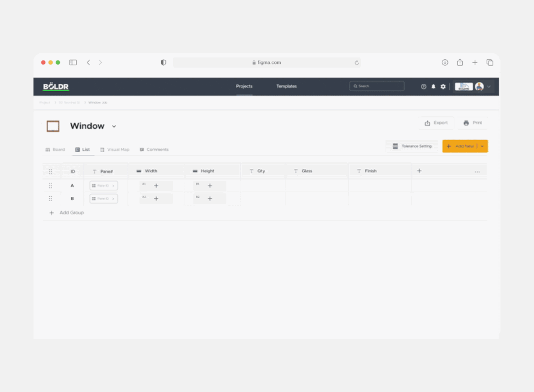This screenshot has width=534, height=392.
Task: Click the row B ID cell
Action: (72, 199)
